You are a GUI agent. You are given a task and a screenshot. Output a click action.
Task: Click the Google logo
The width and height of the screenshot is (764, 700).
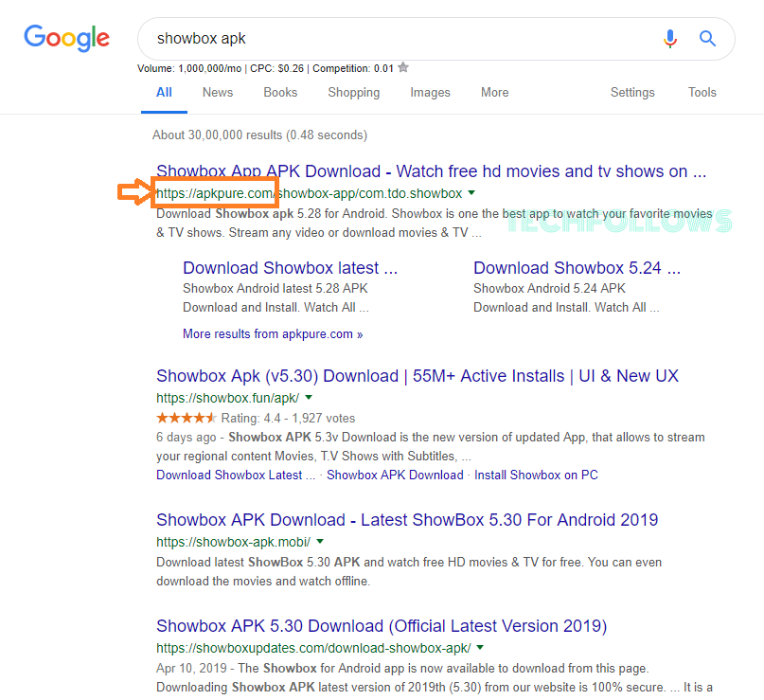[67, 38]
